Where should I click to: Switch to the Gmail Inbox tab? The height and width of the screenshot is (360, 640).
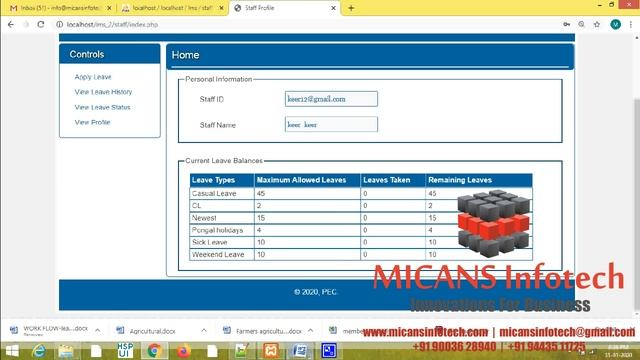(59, 8)
